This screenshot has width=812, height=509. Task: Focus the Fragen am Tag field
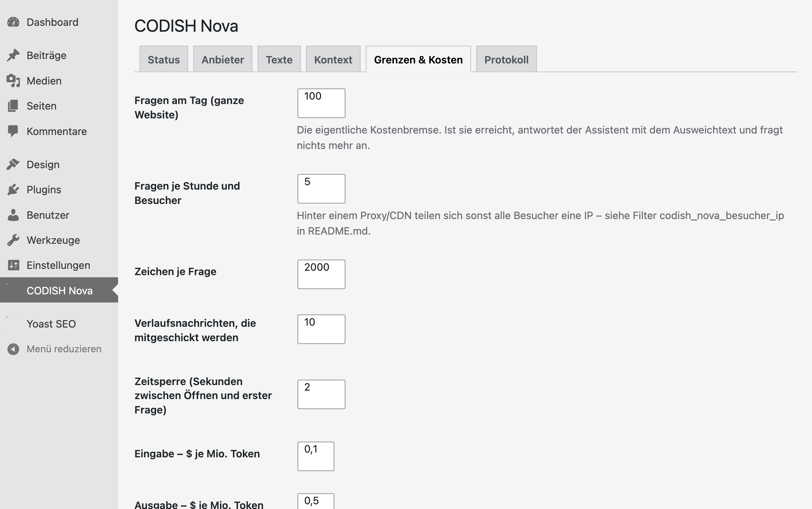tap(321, 103)
